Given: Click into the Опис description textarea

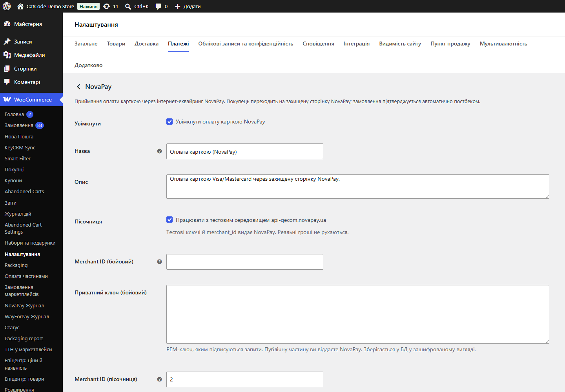Looking at the screenshot, I should [358, 187].
